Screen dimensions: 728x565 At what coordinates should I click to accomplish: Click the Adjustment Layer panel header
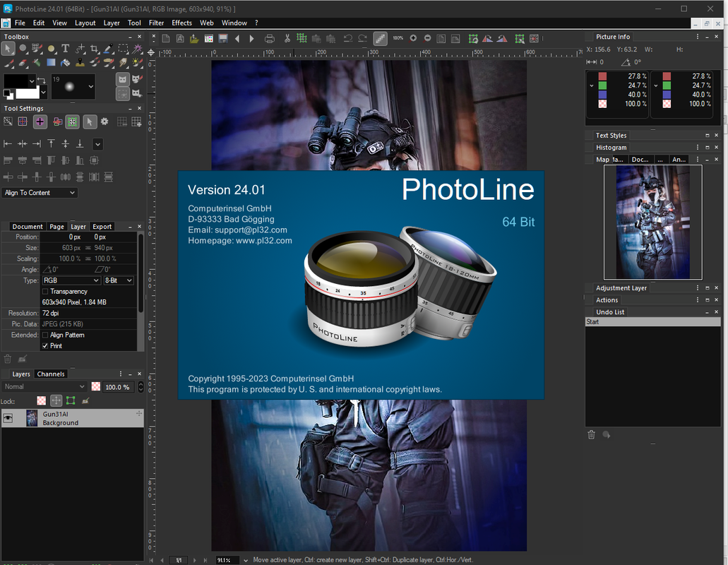[621, 288]
